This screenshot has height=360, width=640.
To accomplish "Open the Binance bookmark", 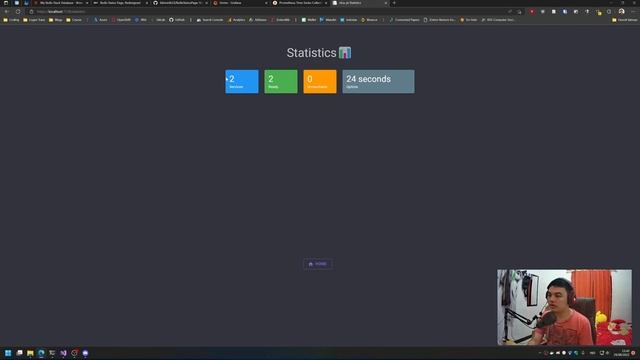I will tap(369, 20).
